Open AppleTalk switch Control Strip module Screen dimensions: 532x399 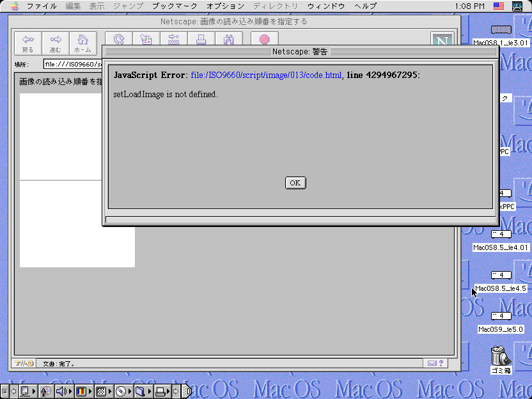tap(27, 391)
